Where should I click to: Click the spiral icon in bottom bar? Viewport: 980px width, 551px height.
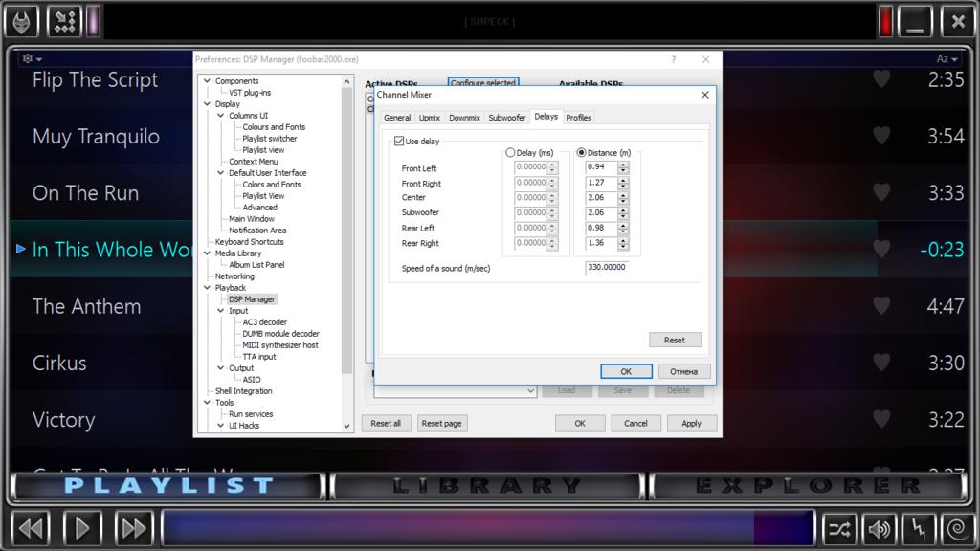coord(955,528)
